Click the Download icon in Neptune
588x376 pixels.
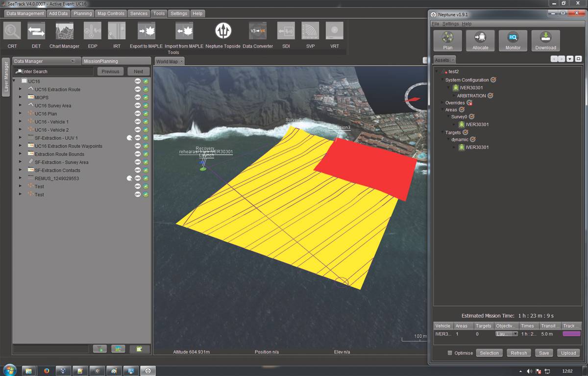coord(545,41)
